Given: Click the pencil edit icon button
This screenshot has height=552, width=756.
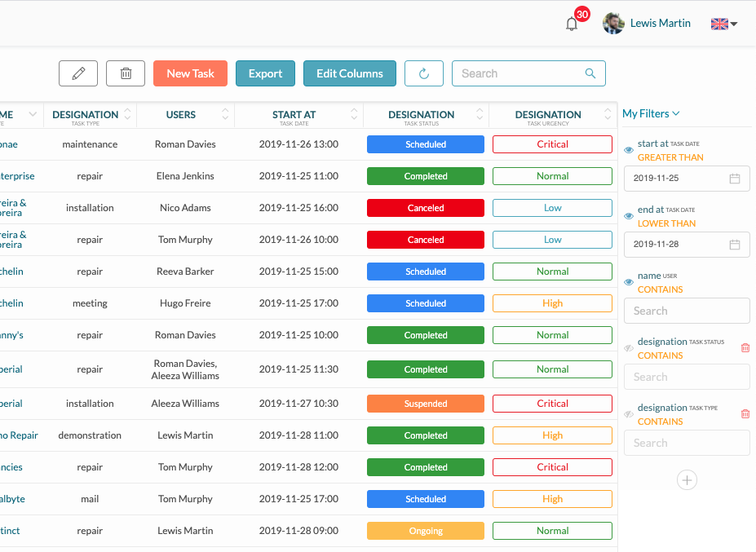Looking at the screenshot, I should point(78,73).
